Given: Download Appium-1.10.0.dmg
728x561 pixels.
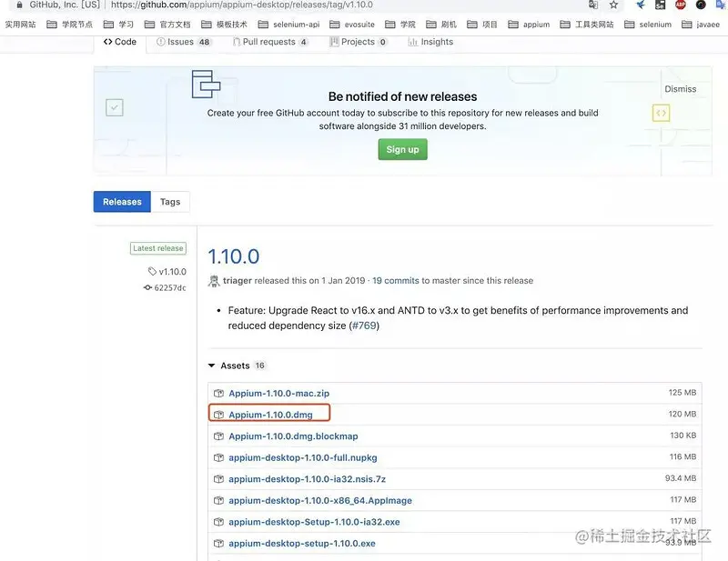Looking at the screenshot, I should [270, 415].
